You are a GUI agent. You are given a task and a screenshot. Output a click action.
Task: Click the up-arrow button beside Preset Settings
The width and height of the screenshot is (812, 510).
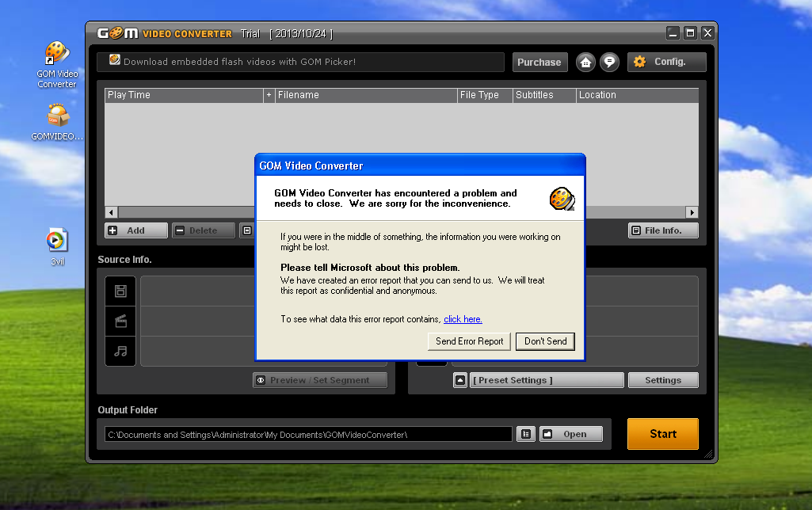click(460, 380)
